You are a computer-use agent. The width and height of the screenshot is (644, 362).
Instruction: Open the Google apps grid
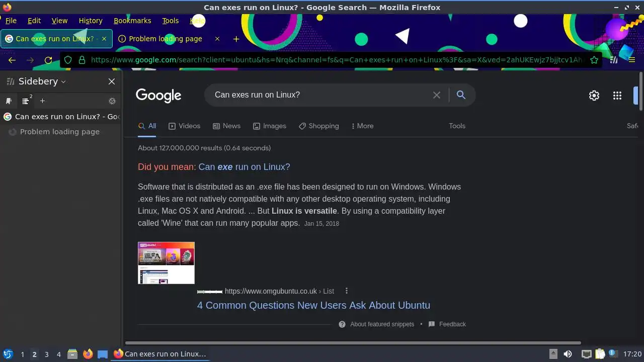click(x=617, y=96)
